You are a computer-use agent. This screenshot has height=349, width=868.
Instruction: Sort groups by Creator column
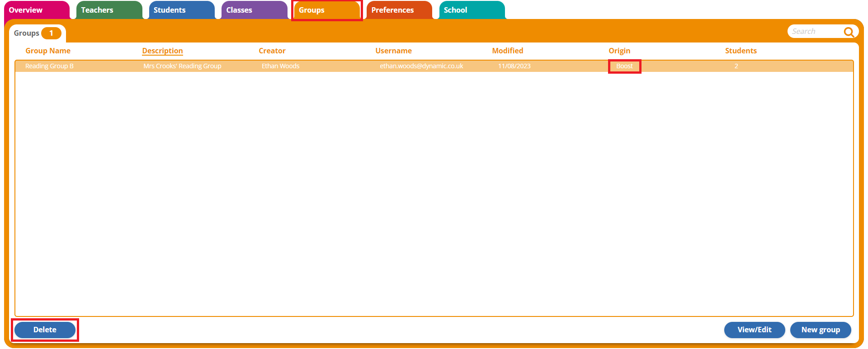click(272, 51)
